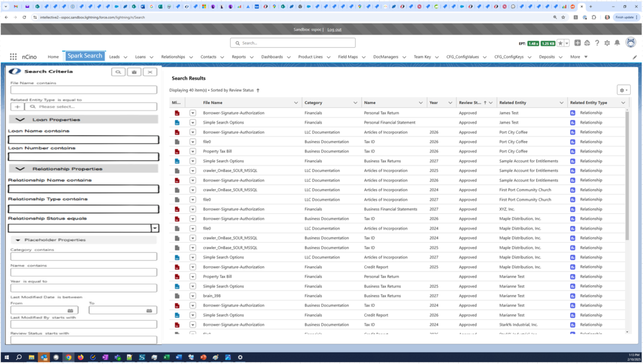The image size is (643, 364).
Task: Click the File Name contains input field
Action: pyautogui.click(x=84, y=90)
